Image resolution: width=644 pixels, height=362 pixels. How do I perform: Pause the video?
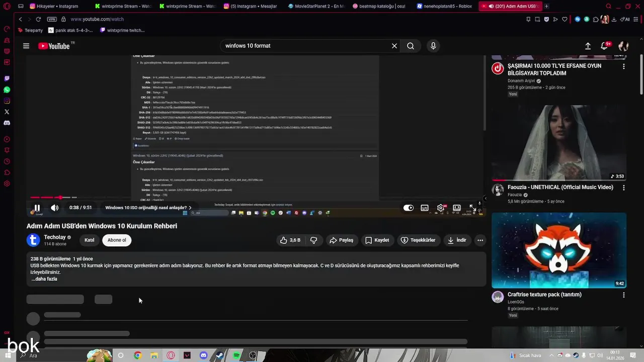[37, 208]
